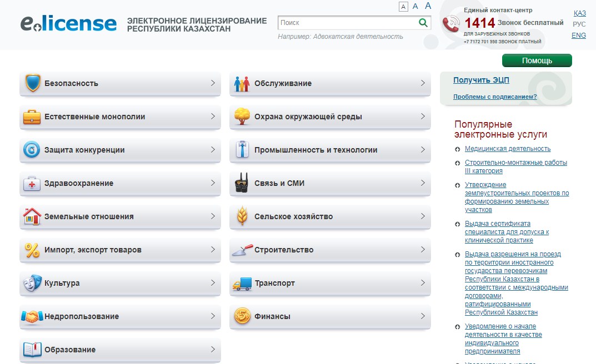This screenshot has height=364, width=596.
Task: Click the magnifying glass search icon
Action: (423, 23)
